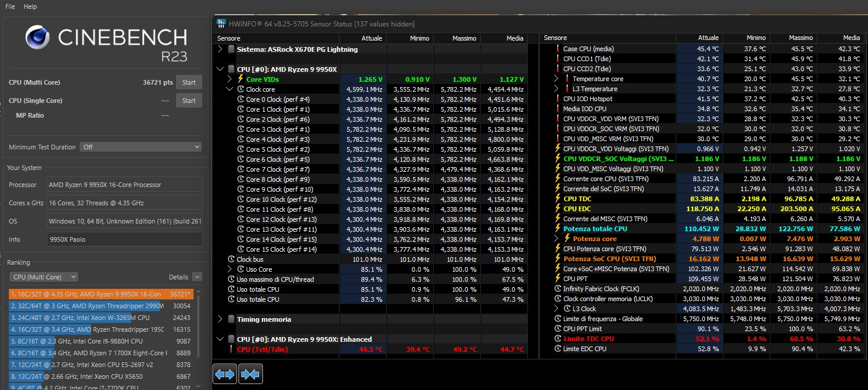
Task: Click the CPU VDDCR_SOC Voltaggi sensor row label
Action: coord(618,159)
